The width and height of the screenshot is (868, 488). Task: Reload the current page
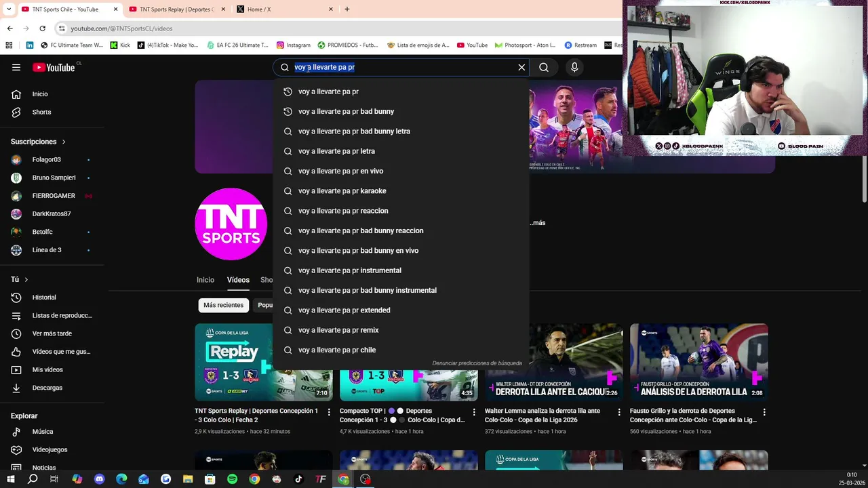coord(42,28)
